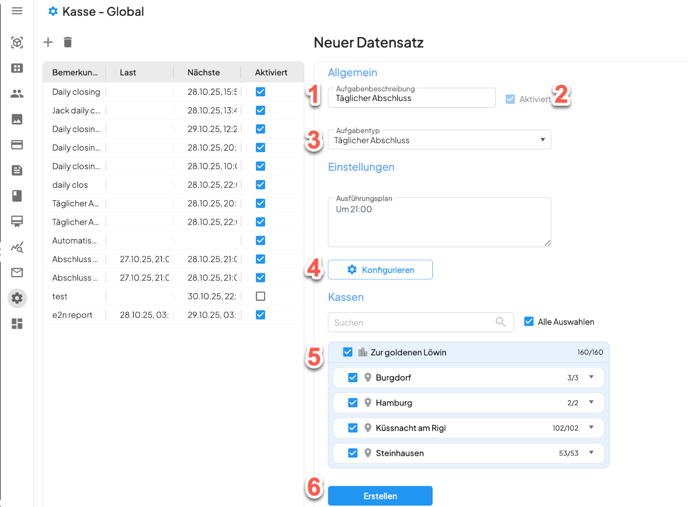Screen dimensions: 688x507
Task: Open the hamburger menu
Action: 17,11
